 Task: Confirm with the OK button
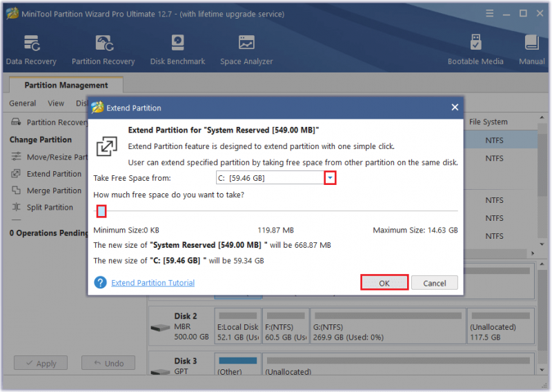[x=384, y=283]
